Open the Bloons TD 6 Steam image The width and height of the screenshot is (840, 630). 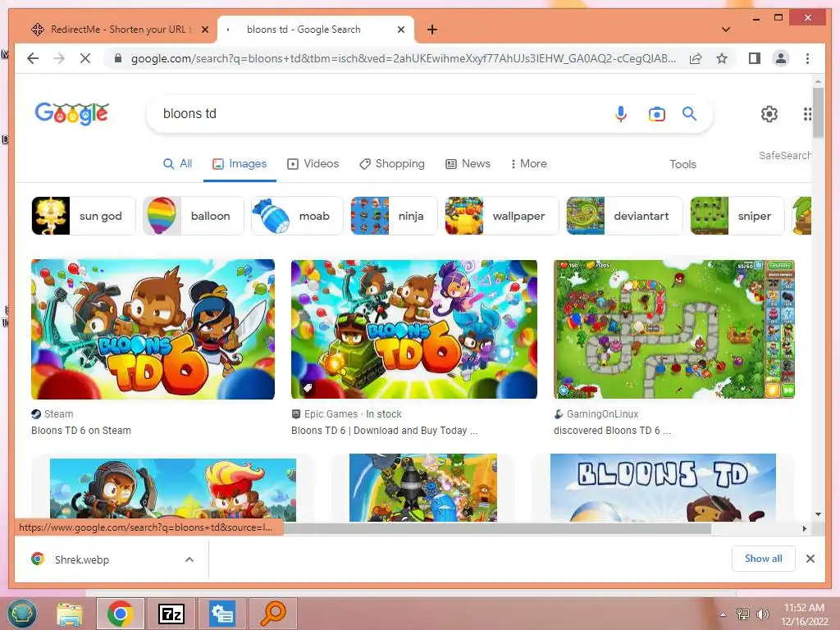(x=153, y=330)
